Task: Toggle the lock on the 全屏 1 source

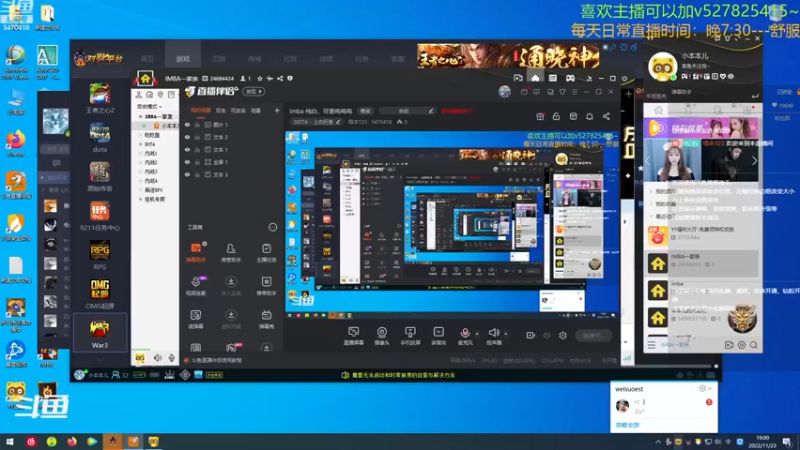Action: pos(197,162)
